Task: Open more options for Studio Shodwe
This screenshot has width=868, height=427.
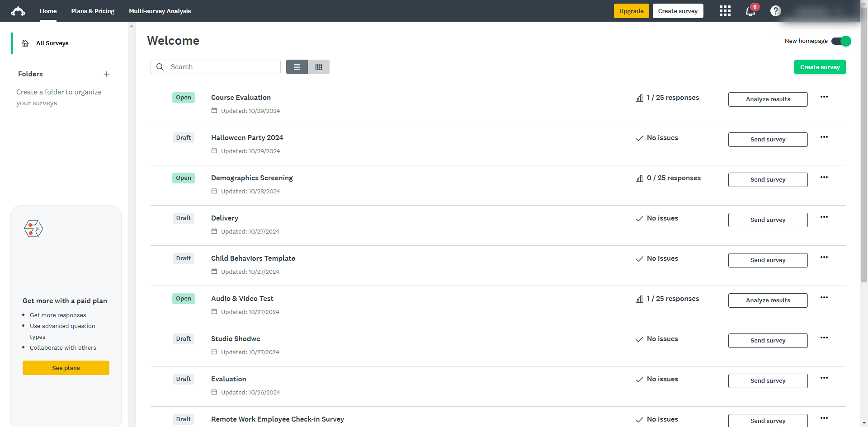Action: 824,338
